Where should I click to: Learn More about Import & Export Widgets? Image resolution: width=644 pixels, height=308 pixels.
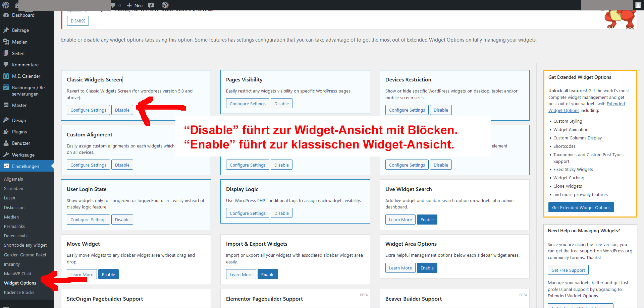pos(241,274)
